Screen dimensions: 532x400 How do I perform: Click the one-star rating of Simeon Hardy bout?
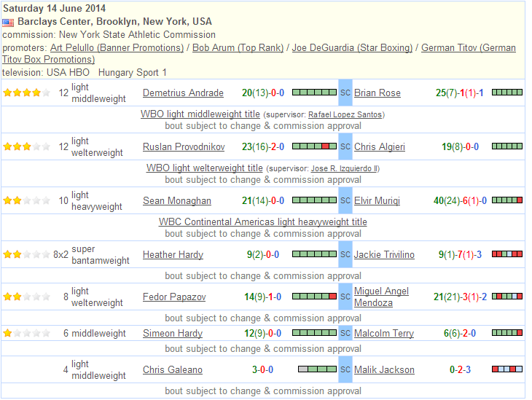click(27, 333)
